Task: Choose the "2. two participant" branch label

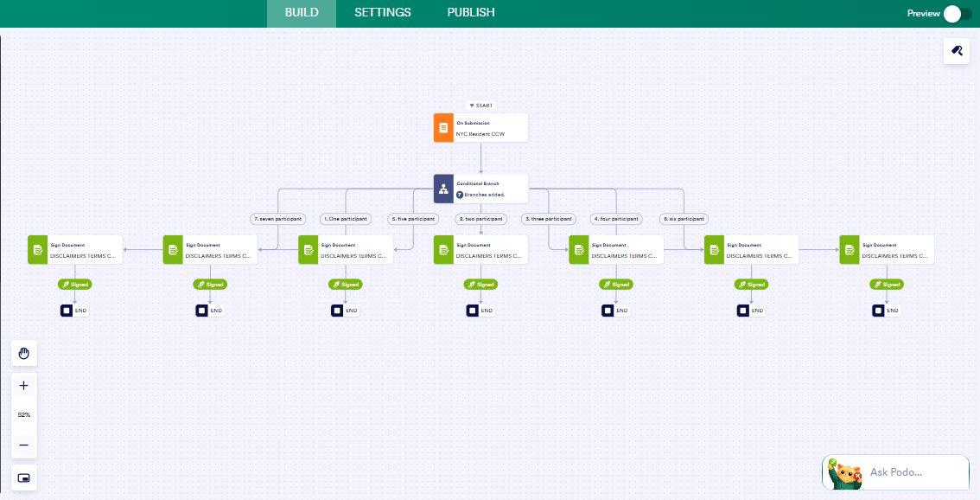Action: [x=480, y=219]
